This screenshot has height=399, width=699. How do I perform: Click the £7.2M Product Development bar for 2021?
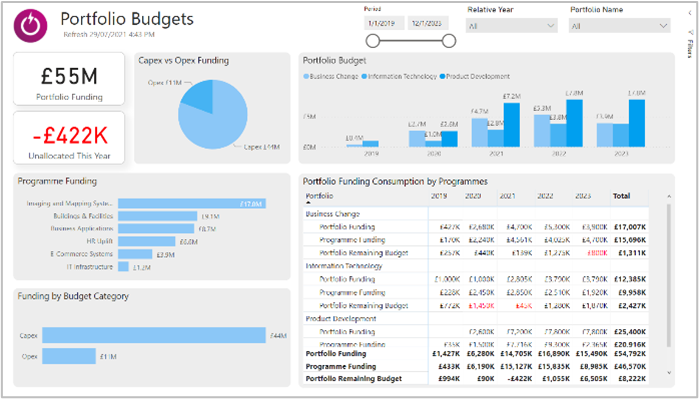(x=512, y=125)
